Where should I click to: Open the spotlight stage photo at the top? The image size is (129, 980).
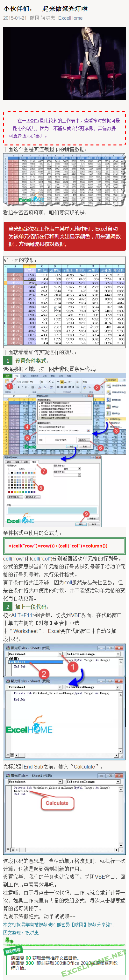[x=64, y=64]
